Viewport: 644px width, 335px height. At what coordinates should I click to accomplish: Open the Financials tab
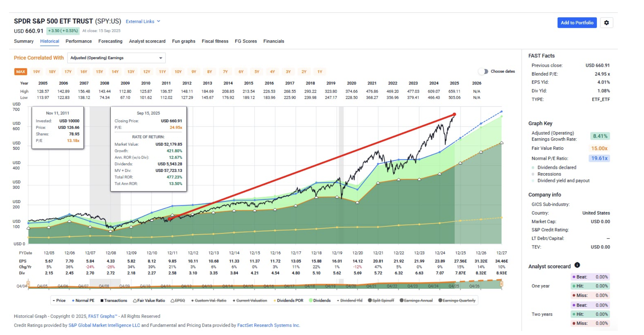click(x=274, y=41)
